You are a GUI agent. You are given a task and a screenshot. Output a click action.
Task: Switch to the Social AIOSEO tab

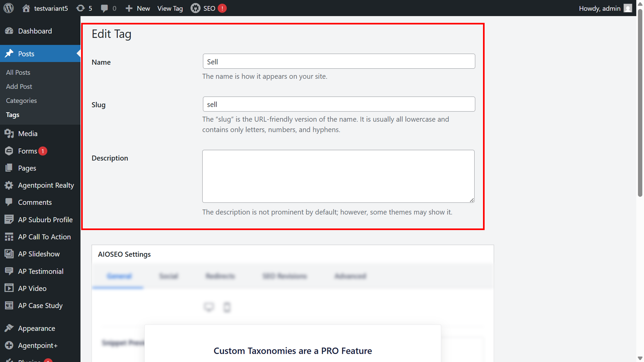pos(168,276)
